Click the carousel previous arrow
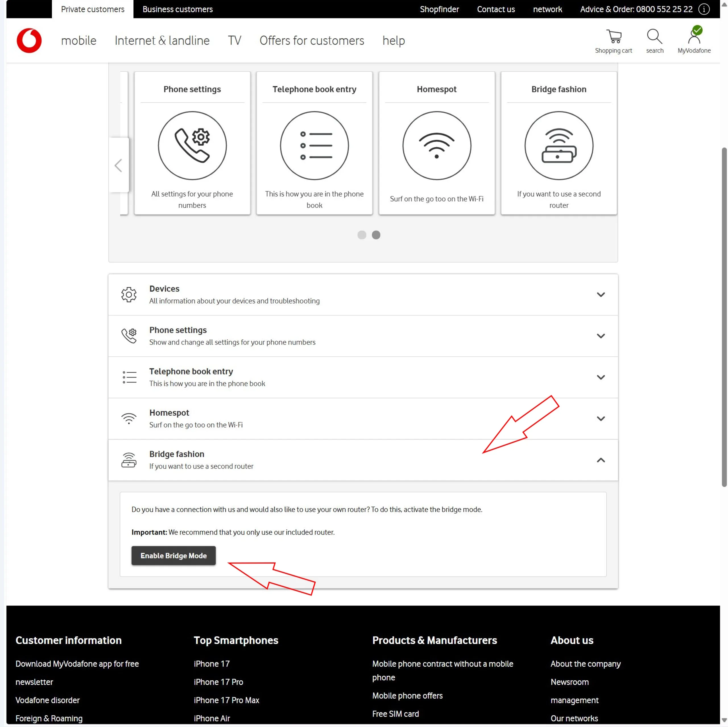This screenshot has width=728, height=727. [x=119, y=165]
